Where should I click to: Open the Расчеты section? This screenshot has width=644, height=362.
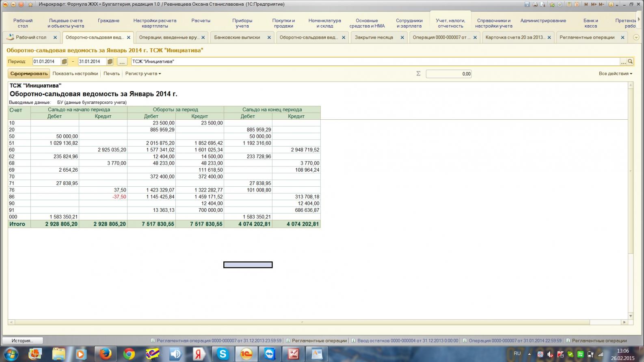(201, 21)
